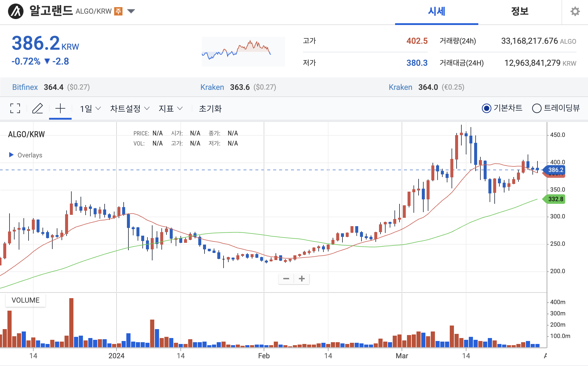Click the mini price sparkline chart
The height and width of the screenshot is (366, 588).
(x=243, y=51)
